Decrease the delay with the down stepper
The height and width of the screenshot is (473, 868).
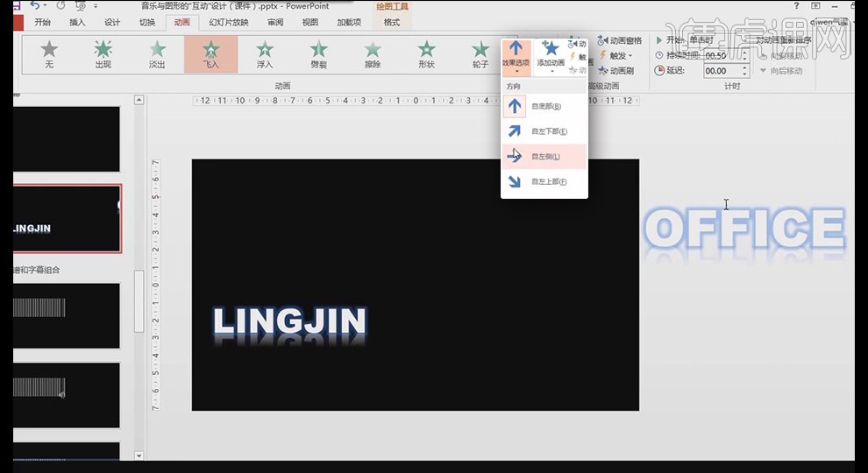pos(745,74)
